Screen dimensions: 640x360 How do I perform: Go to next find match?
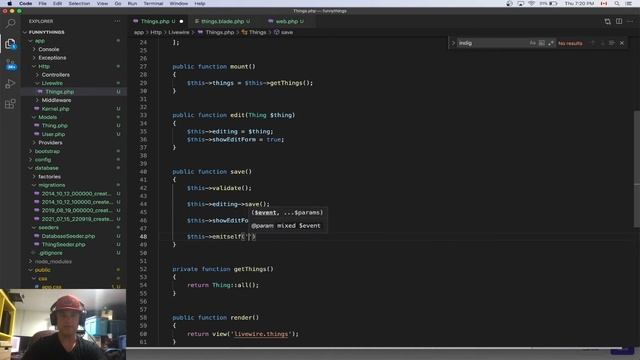(x=602, y=43)
